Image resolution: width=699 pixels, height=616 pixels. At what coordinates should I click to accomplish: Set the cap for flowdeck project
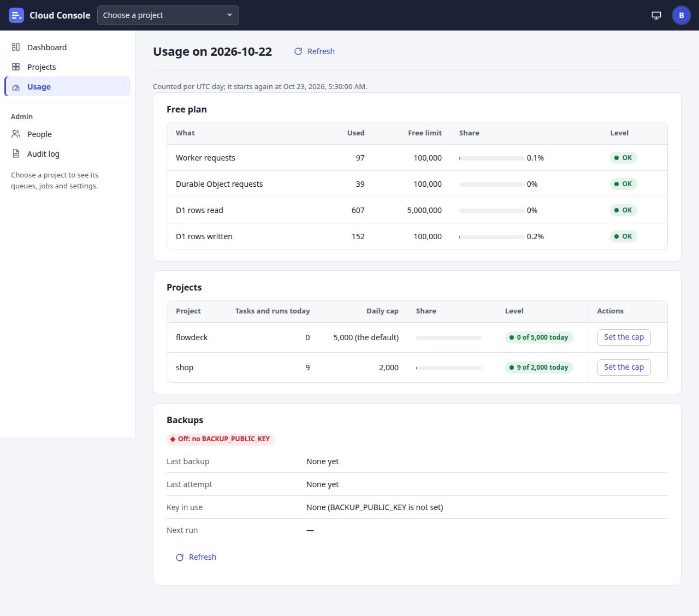(x=624, y=337)
